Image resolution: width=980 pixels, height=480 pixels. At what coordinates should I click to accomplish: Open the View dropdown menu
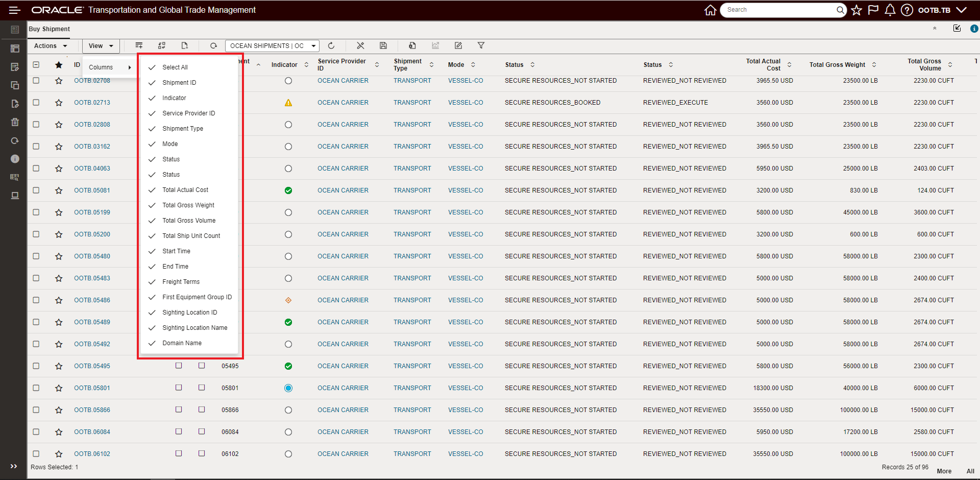[x=101, y=46]
